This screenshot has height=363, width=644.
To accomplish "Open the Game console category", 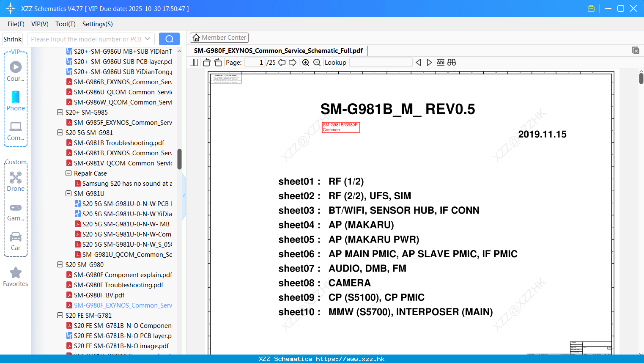I will pos(16,212).
